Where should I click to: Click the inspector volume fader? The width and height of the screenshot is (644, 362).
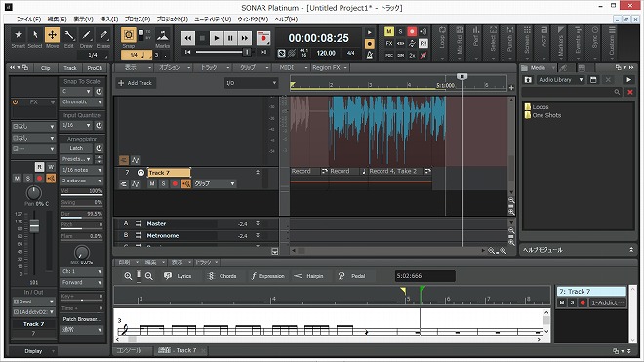[x=34, y=225]
